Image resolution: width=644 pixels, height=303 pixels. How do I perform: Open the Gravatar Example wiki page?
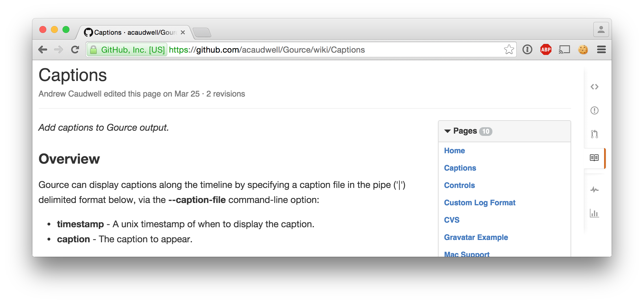[476, 237]
